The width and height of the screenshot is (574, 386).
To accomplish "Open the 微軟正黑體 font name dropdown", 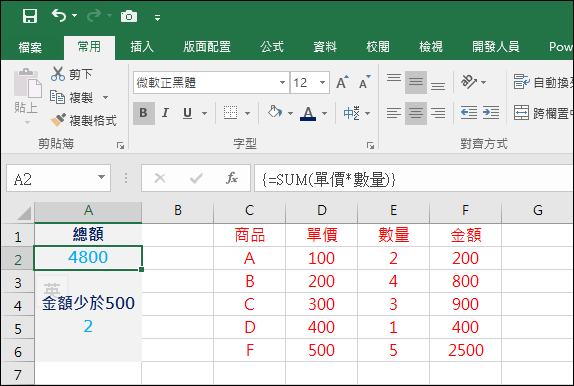I will click(x=282, y=82).
